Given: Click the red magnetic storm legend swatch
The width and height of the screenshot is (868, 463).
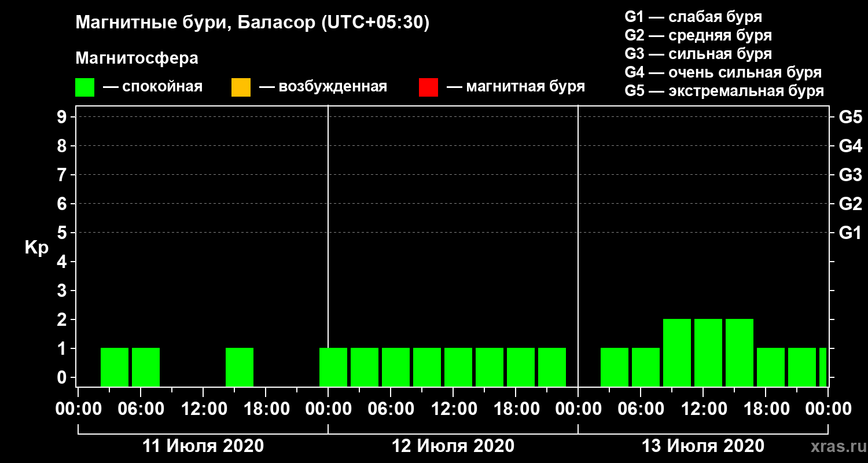Looking at the screenshot, I should [x=428, y=87].
